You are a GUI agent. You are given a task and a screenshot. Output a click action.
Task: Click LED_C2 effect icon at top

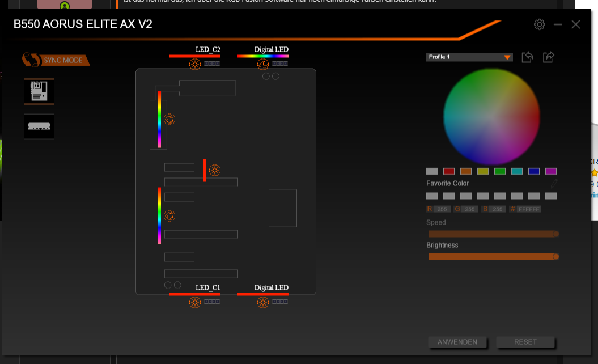click(195, 64)
